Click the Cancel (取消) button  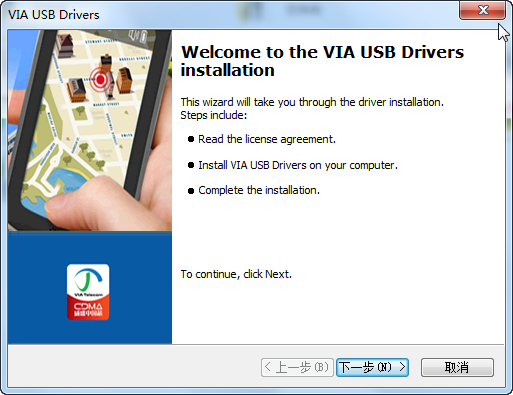[457, 367]
